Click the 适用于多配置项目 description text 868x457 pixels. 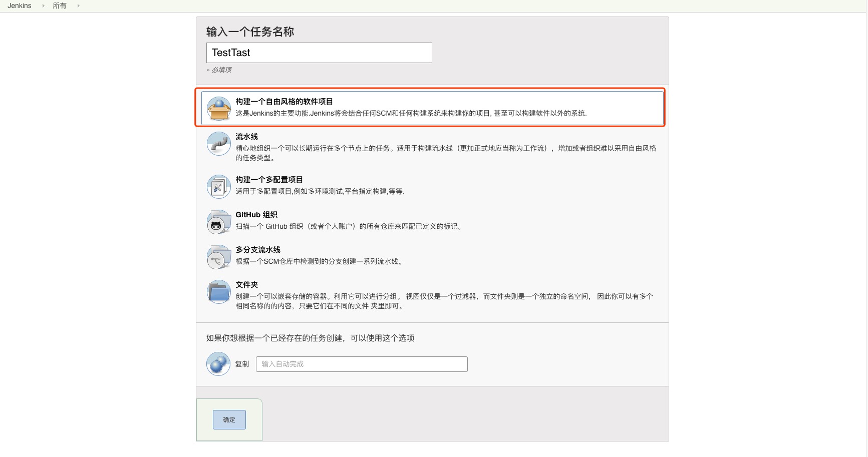(320, 191)
